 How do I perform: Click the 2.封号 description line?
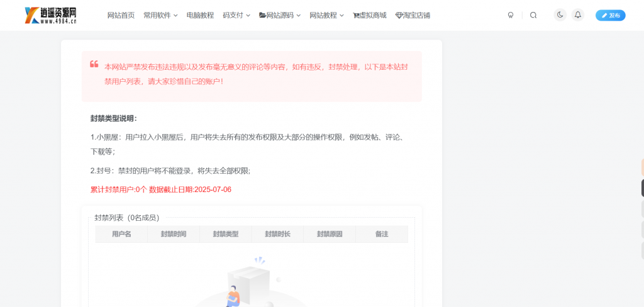click(170, 170)
